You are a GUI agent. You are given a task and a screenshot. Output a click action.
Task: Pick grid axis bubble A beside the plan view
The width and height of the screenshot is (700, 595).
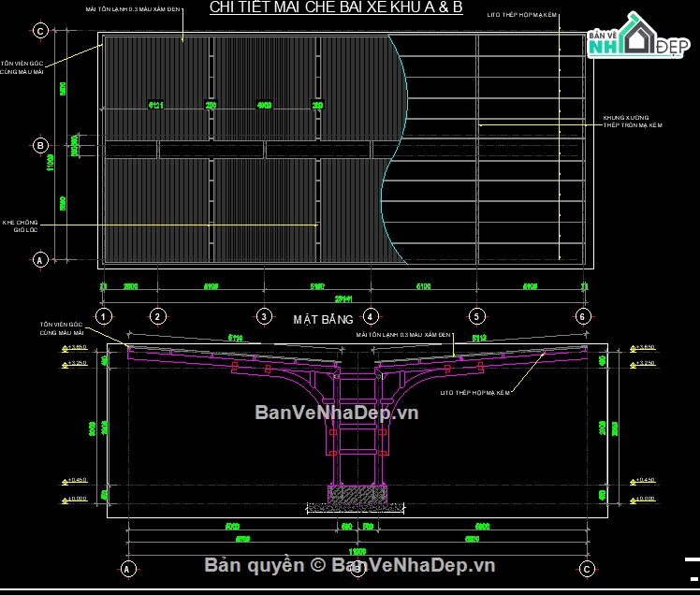point(40,260)
